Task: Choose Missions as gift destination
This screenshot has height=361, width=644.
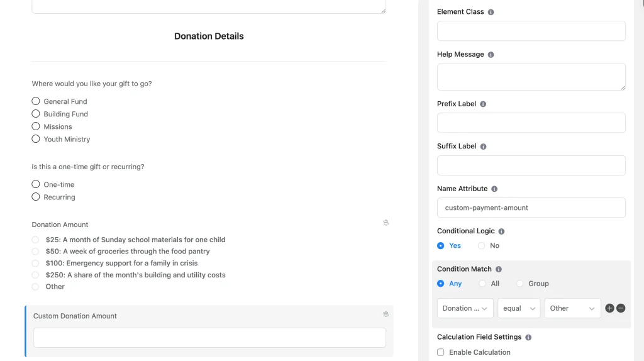Action: pos(36,126)
